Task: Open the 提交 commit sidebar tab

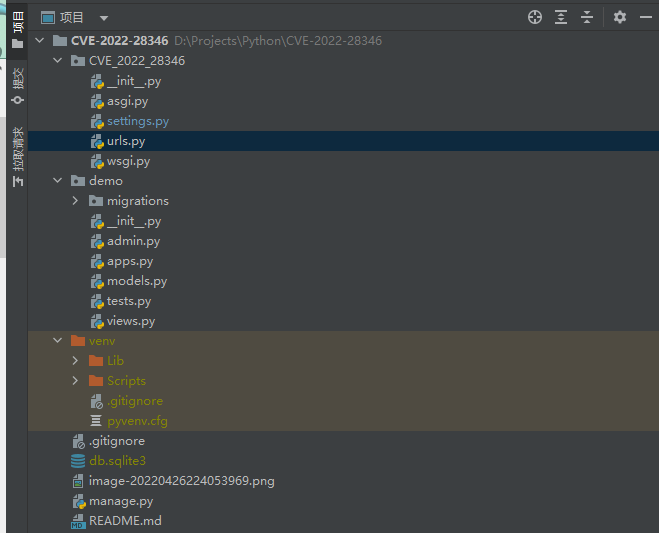Action: pos(18,86)
